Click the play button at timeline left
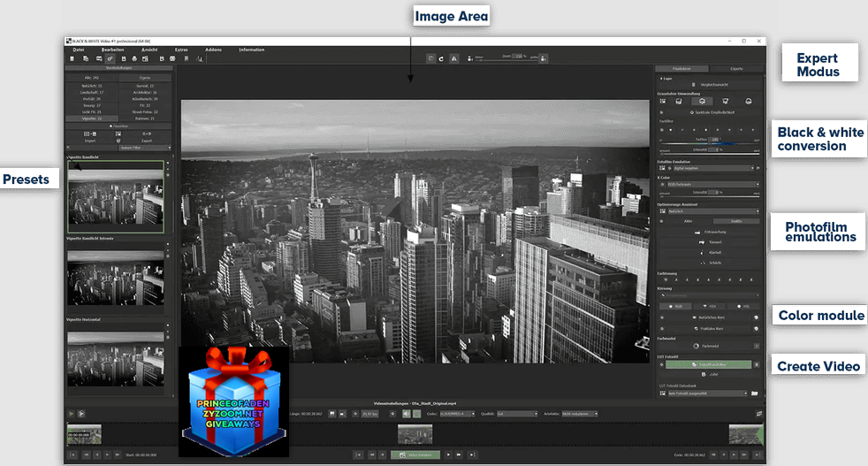 coord(71,414)
